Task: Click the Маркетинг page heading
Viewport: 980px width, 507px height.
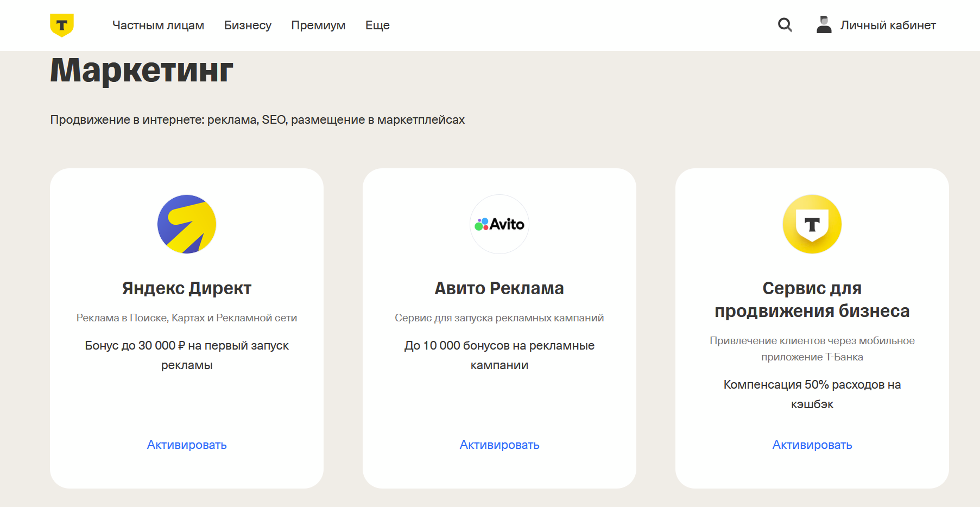Action: pos(142,71)
